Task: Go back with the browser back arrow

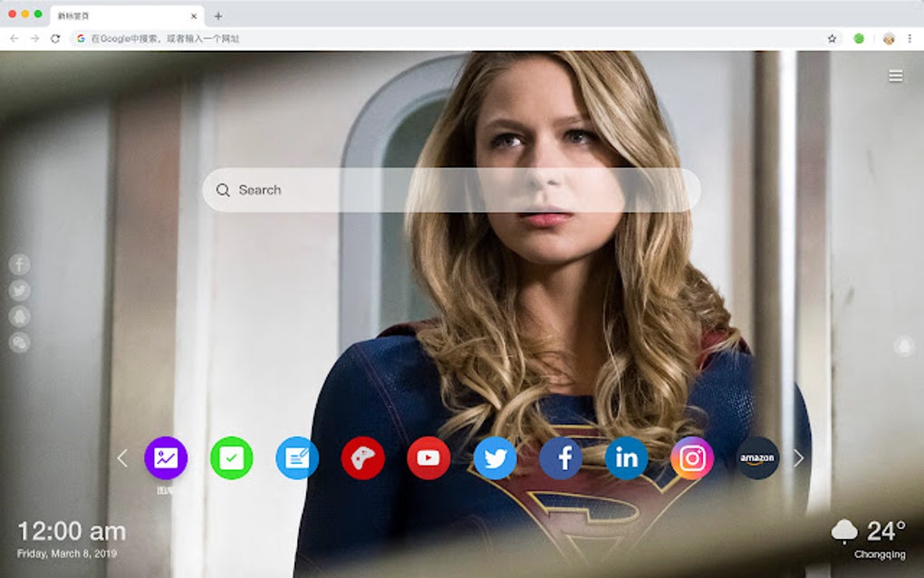Action: 14,38
